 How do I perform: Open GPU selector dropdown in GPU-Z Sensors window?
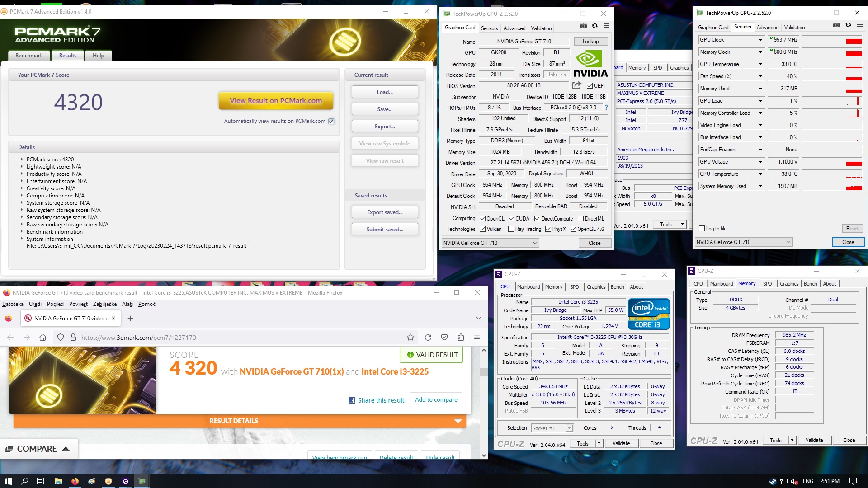743,242
